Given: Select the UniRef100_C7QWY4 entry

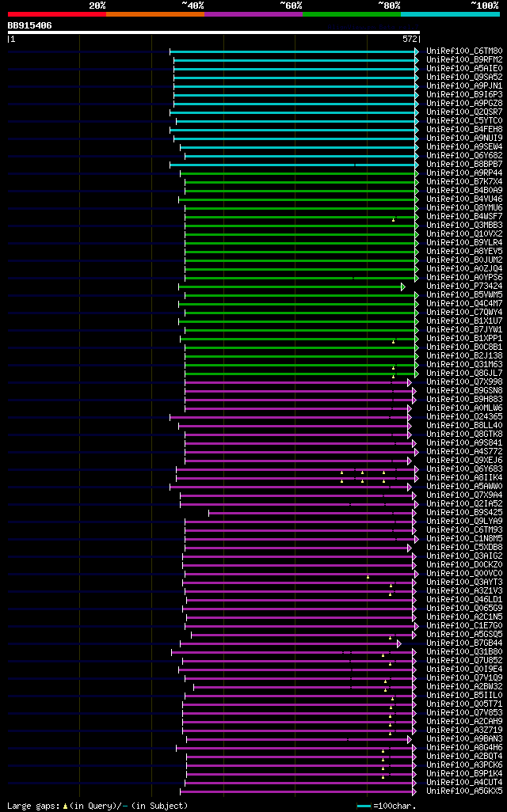Looking at the screenshot, I should 464,313.
